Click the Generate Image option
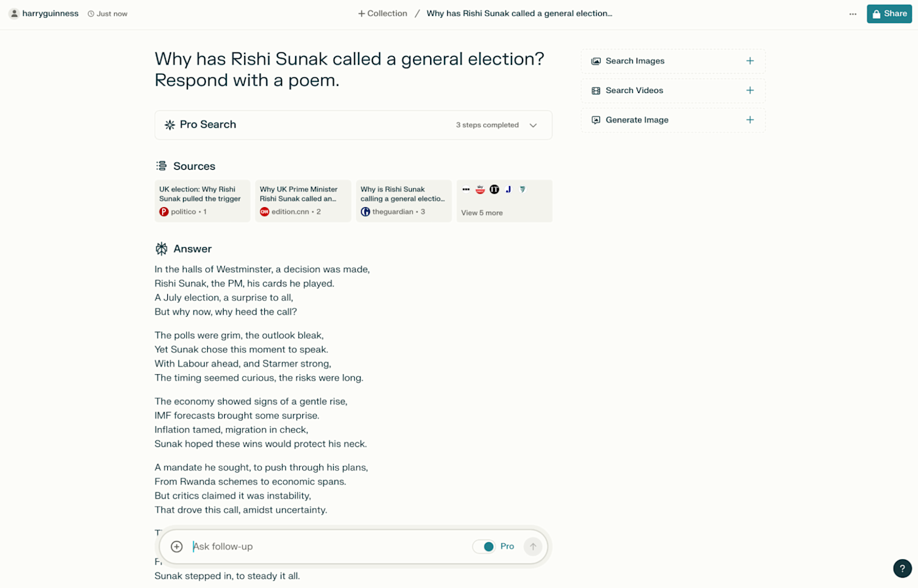The height and width of the screenshot is (588, 918). click(637, 120)
